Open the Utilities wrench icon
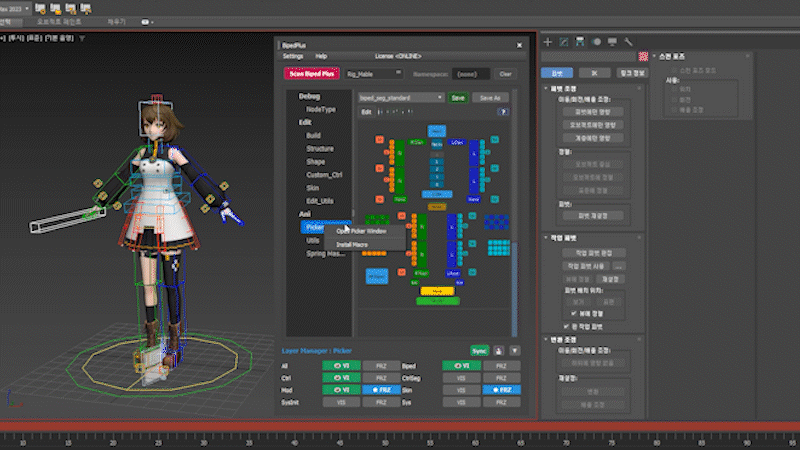Viewport: 800px width, 450px height. (x=628, y=42)
